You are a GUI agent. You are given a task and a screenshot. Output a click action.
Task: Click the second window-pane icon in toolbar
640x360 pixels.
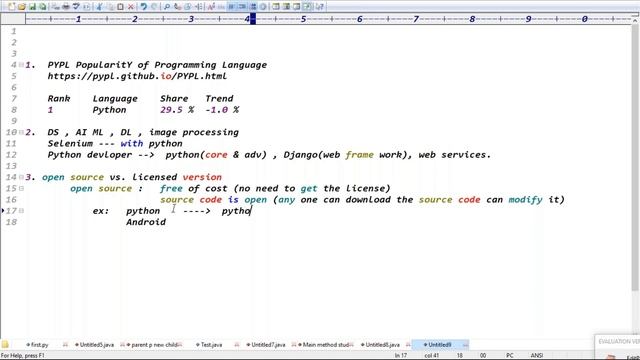pyautogui.click(x=286, y=7)
